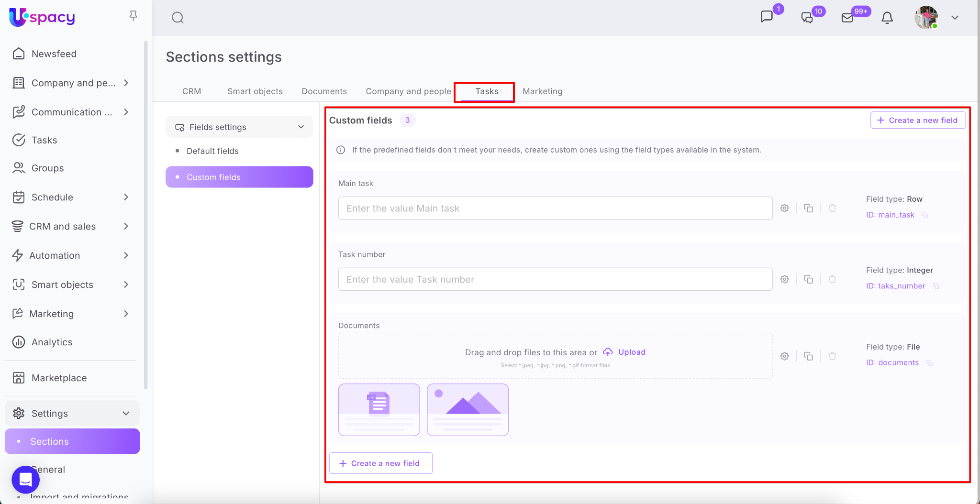Click the Upload link in Documents

631,352
